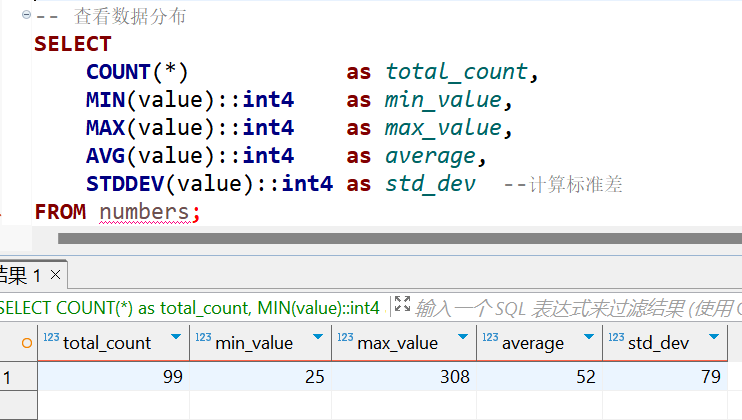Click the orange circle grid corner icon
742x420 pixels.
[27, 343]
